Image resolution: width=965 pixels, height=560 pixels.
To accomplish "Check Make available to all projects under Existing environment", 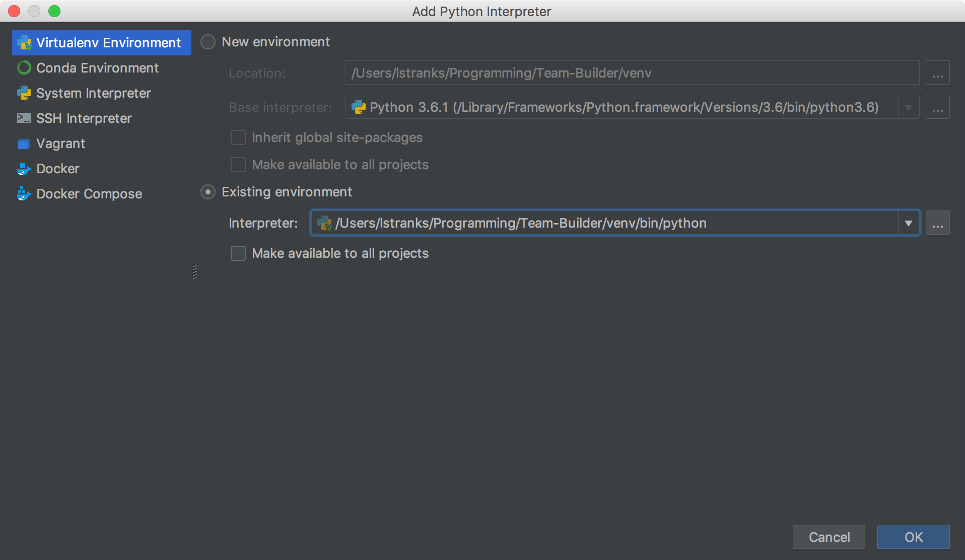I will coord(238,253).
